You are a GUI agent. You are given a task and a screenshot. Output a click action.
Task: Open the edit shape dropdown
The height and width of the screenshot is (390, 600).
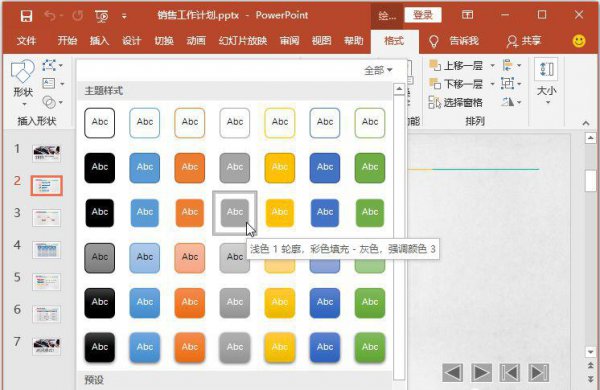pyautogui.click(x=52, y=65)
